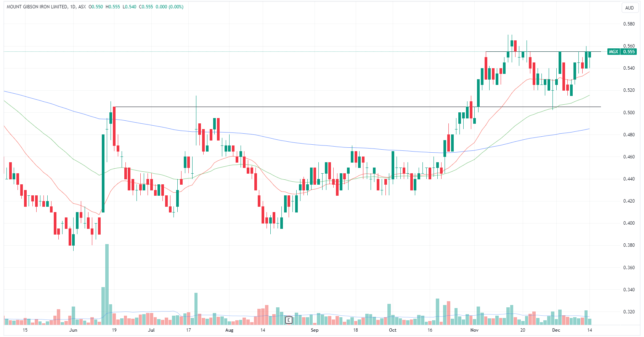Click the 0.580 price scale label
The image size is (644, 337).
tap(629, 24)
